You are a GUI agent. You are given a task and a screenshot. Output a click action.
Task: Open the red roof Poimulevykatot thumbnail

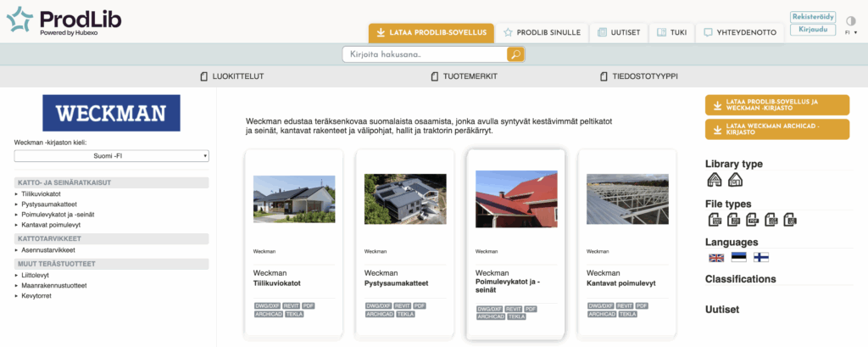[516, 199]
